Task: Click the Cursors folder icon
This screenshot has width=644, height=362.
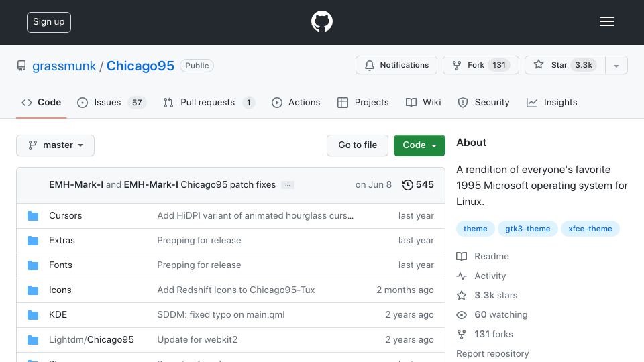Action: pos(33,215)
